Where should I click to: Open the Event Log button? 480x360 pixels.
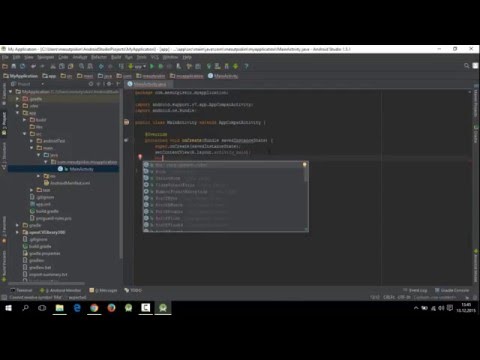(x=415, y=290)
